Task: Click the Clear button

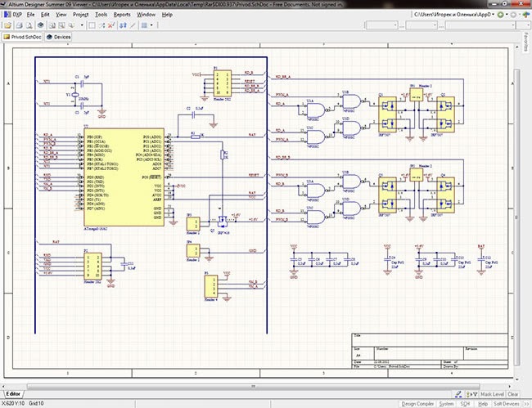Action: click(512, 394)
